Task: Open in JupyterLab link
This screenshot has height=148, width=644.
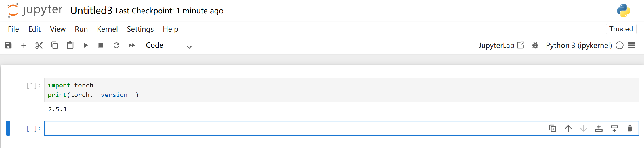Action: point(501,45)
